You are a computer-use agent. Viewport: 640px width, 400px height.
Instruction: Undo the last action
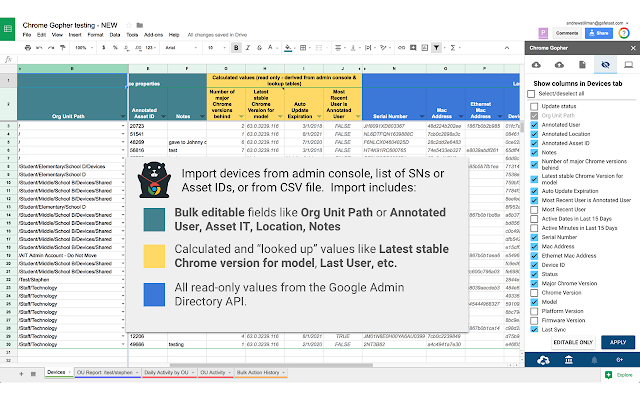click(x=39, y=48)
